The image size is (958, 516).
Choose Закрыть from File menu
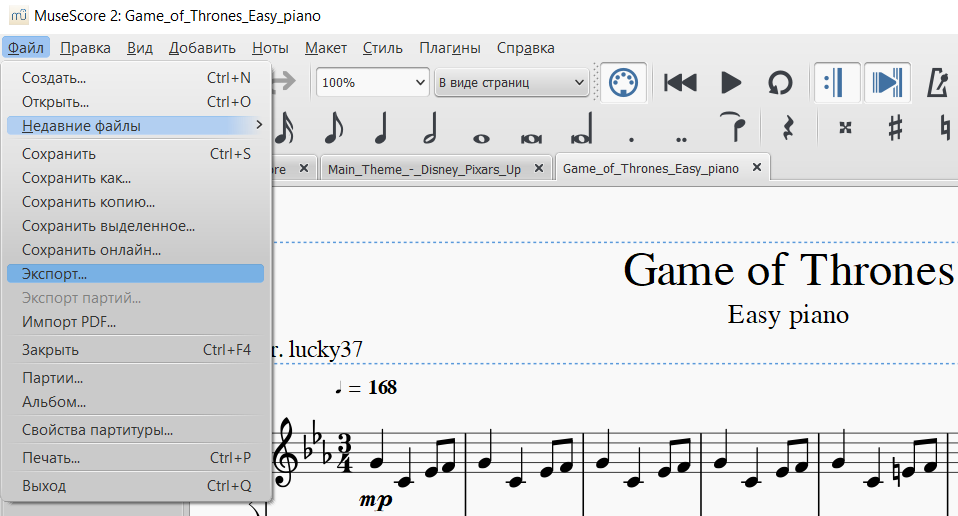pyautogui.click(x=136, y=350)
